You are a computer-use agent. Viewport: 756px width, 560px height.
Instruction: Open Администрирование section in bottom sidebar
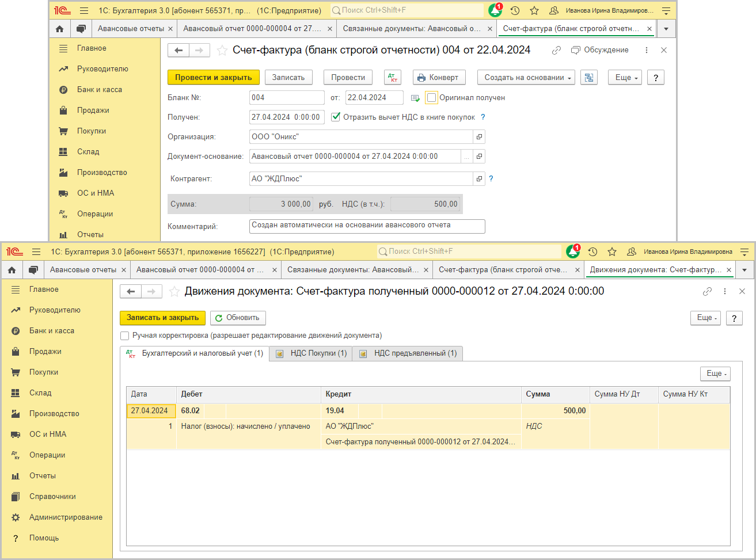pyautogui.click(x=66, y=517)
